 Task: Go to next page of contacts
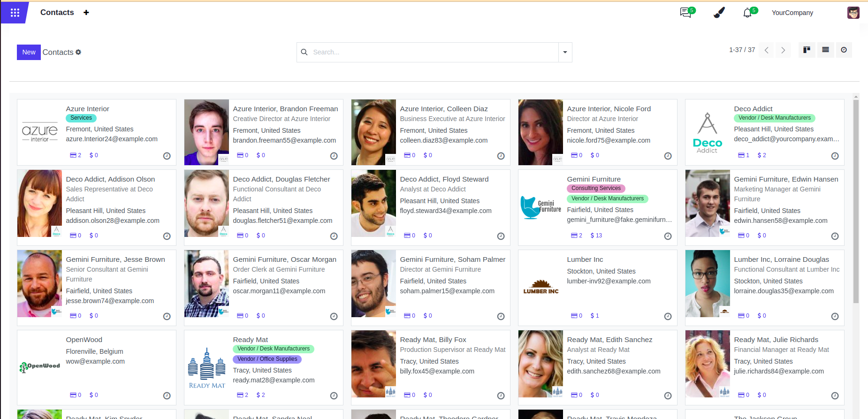click(x=783, y=50)
